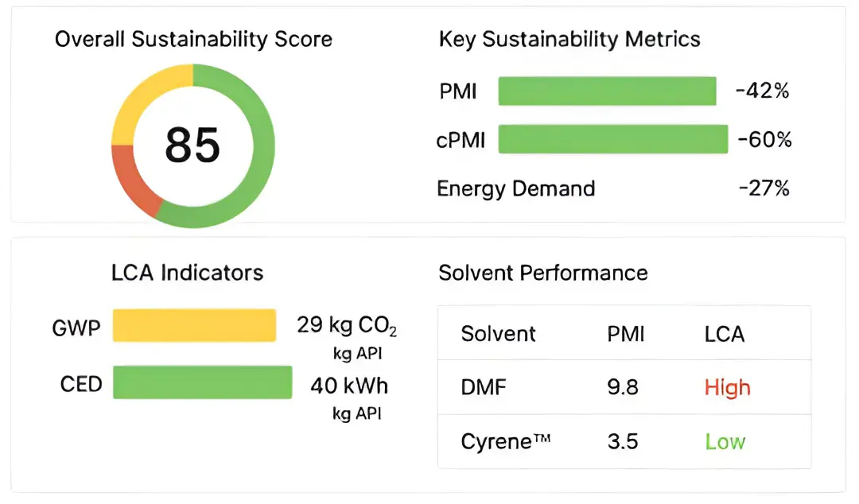This screenshot has width=859, height=504.
Task: Click the Energy Demand label
Action: tap(515, 188)
